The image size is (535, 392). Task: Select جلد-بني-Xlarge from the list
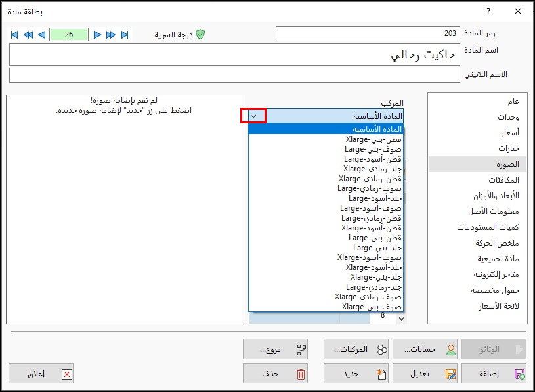tap(326, 277)
